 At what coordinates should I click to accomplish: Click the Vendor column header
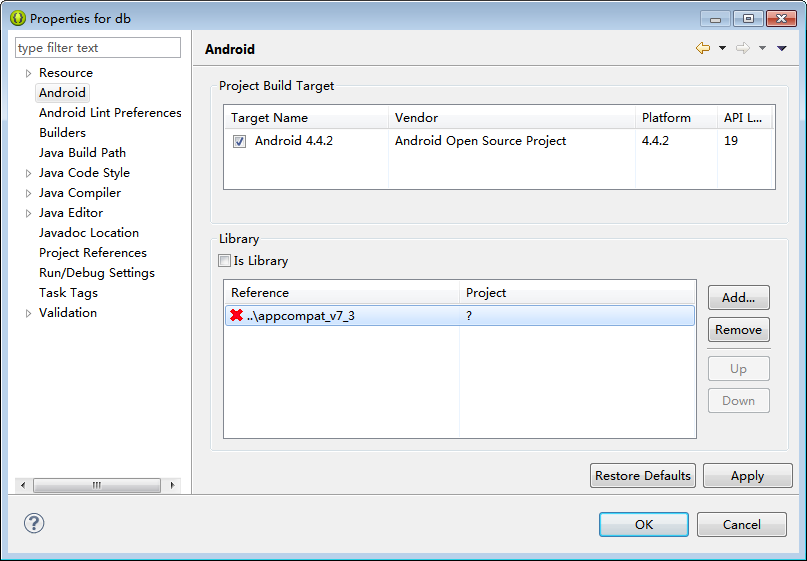click(512, 118)
